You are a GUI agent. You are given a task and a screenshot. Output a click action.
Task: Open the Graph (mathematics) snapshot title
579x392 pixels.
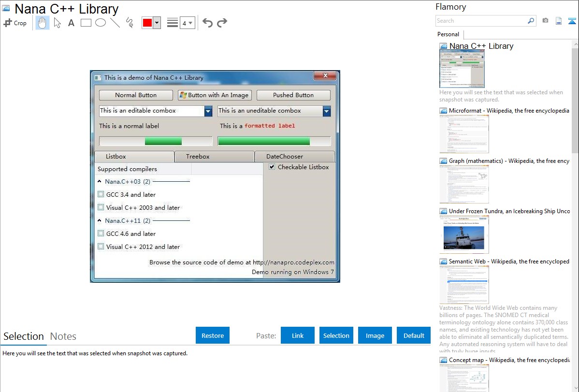pos(509,161)
